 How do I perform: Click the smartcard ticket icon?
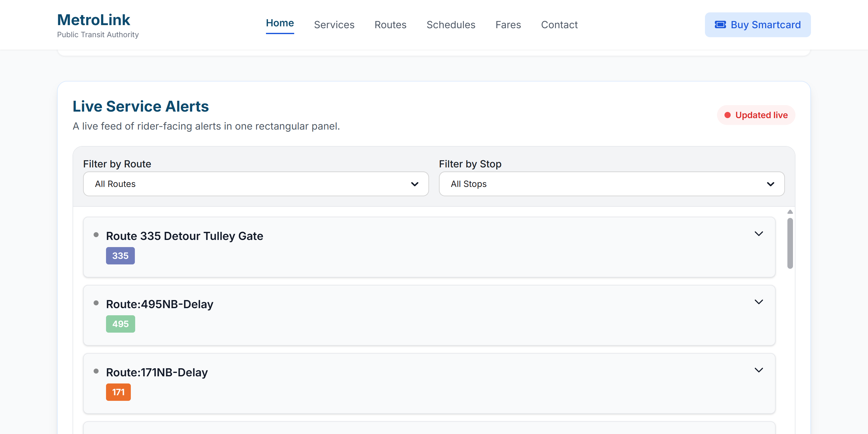click(720, 24)
